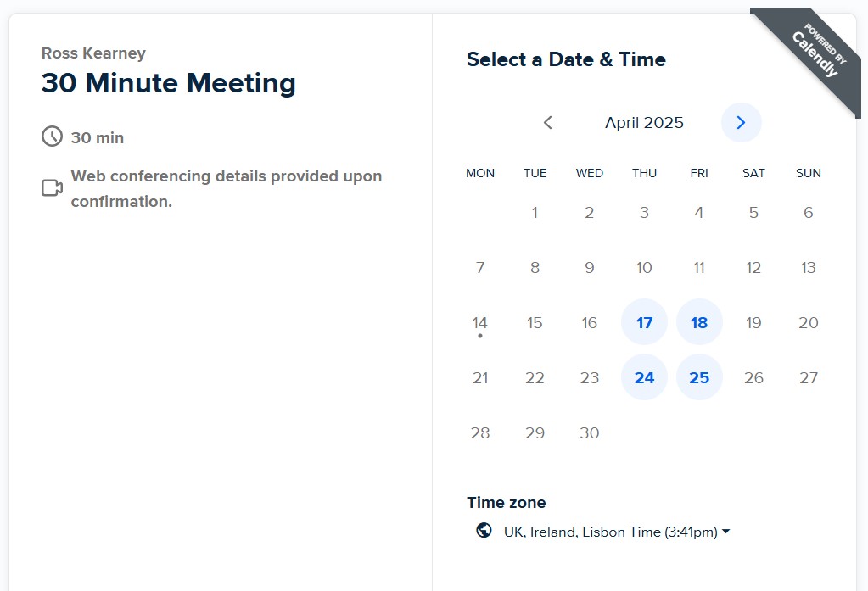Click the Time zone heading

(x=507, y=502)
